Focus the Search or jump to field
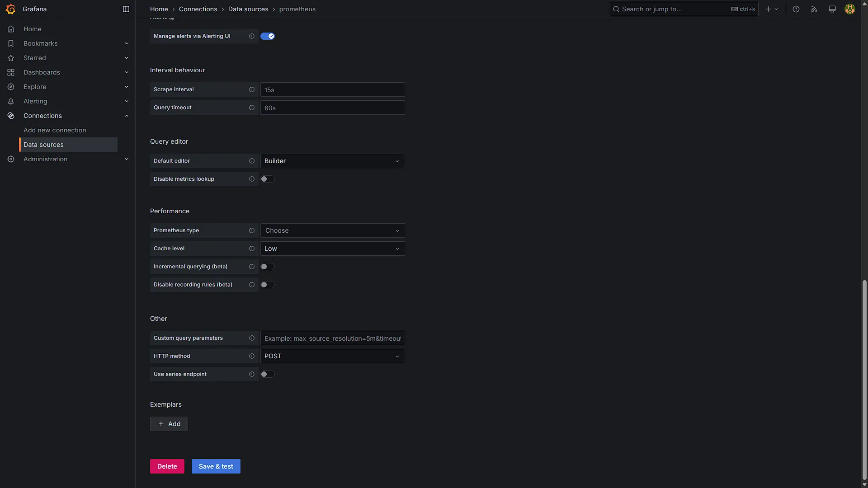 (684, 9)
